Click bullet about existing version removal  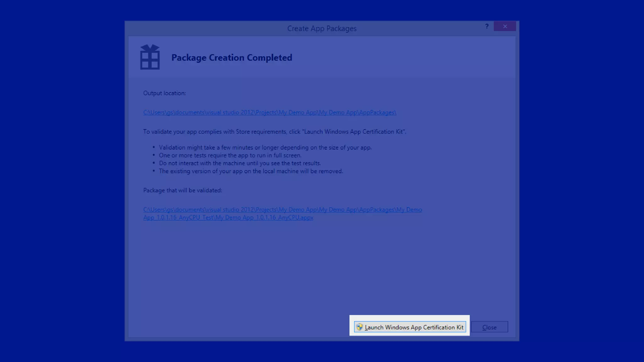tap(251, 171)
